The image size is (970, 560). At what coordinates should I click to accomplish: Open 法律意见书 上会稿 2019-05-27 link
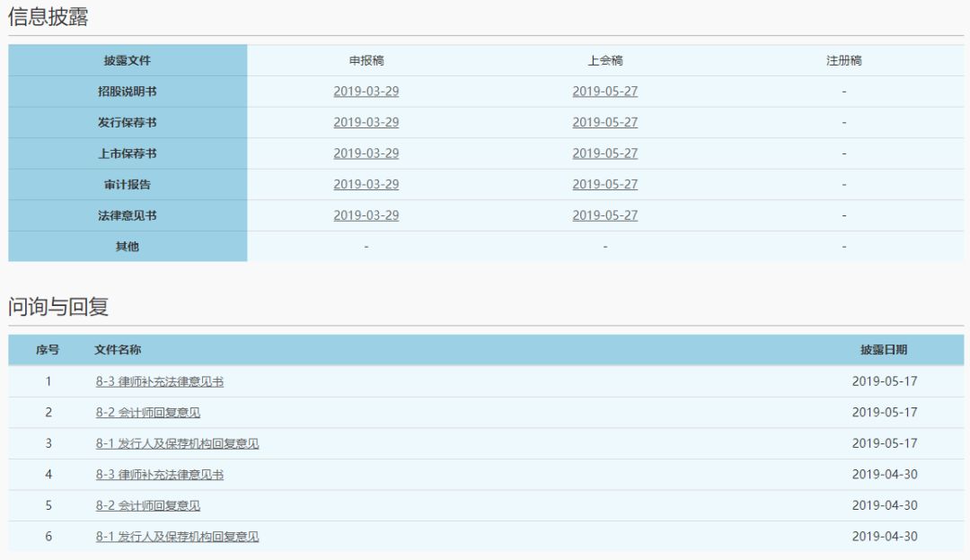pos(605,215)
